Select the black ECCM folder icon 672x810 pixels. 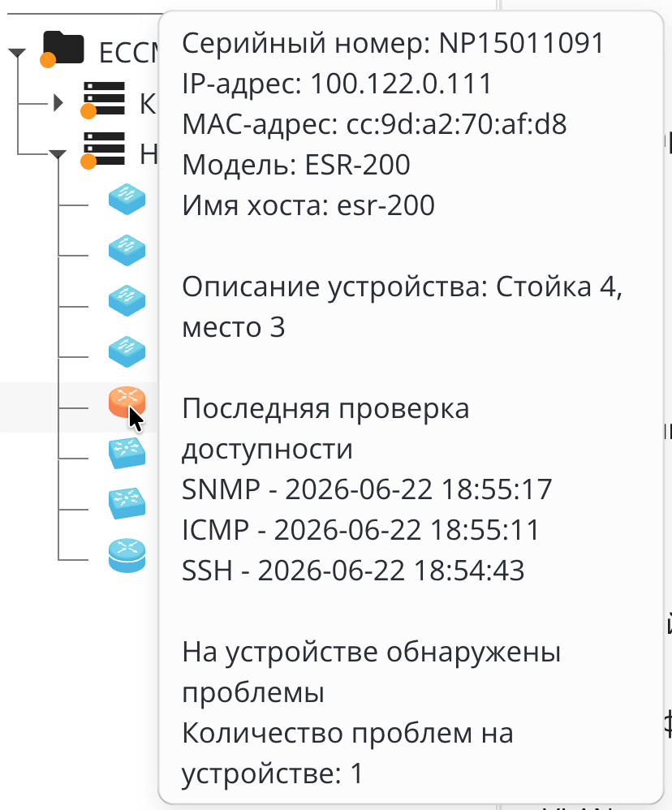click(63, 48)
